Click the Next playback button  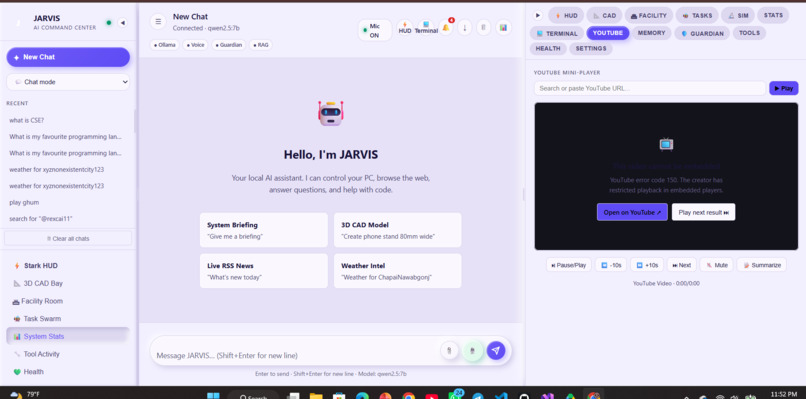(682, 265)
